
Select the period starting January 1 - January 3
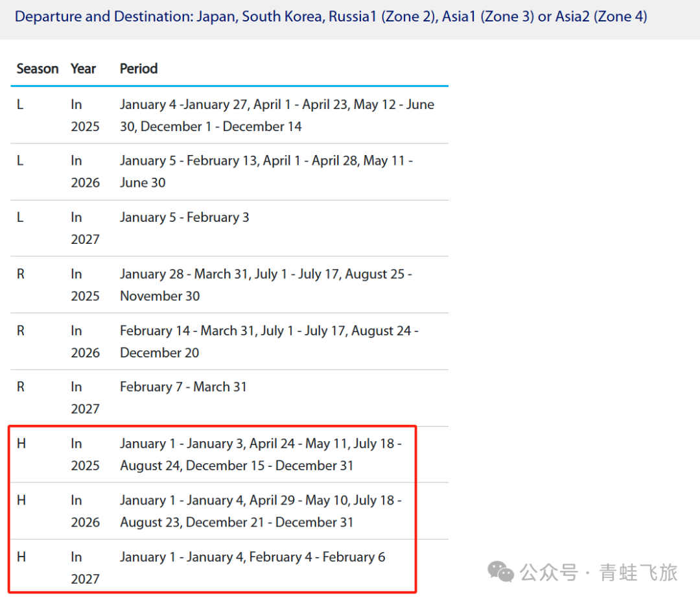pyautogui.click(x=261, y=455)
